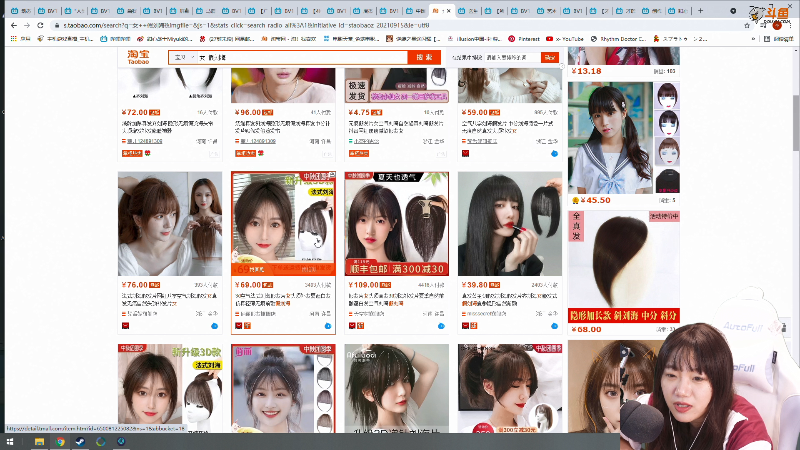Open the YouTube bookmark
The image size is (800, 450).
click(565, 39)
